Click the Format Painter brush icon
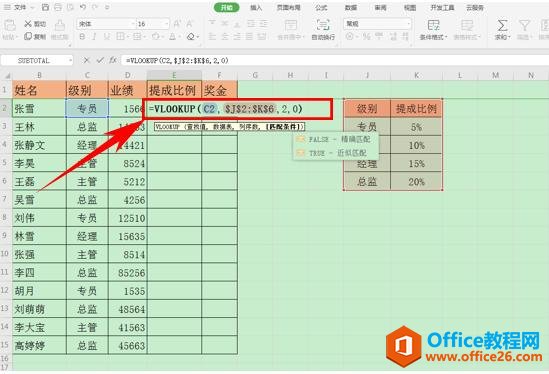549x374 pixels. [60, 25]
